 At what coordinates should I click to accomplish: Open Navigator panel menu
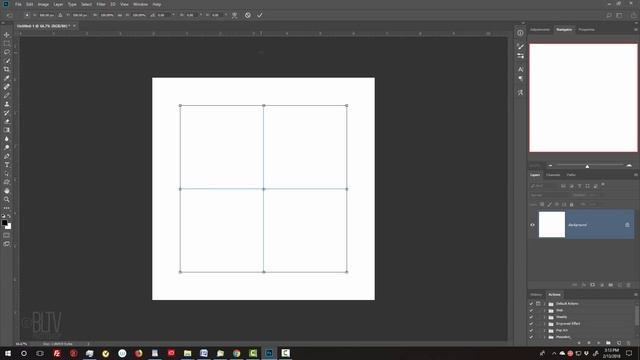tap(636, 29)
